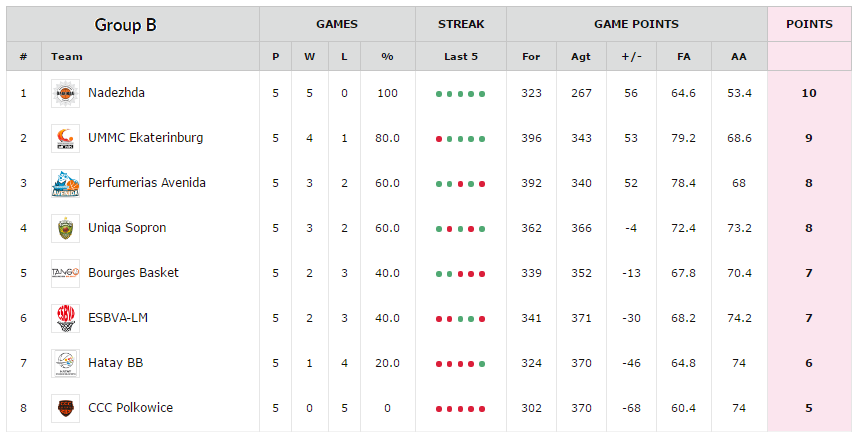The width and height of the screenshot is (859, 437).
Task: Select the Uniqa Sopron crest icon
Action: (x=65, y=228)
